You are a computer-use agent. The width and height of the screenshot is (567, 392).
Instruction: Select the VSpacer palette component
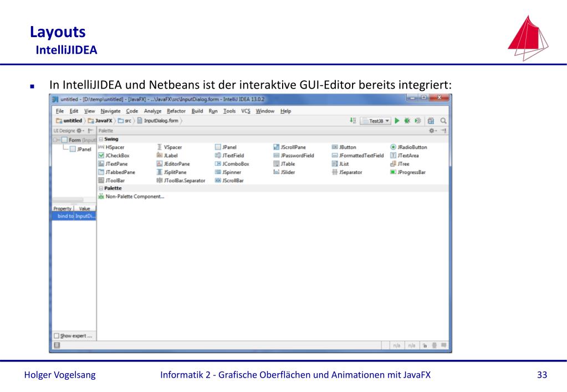[x=170, y=147]
